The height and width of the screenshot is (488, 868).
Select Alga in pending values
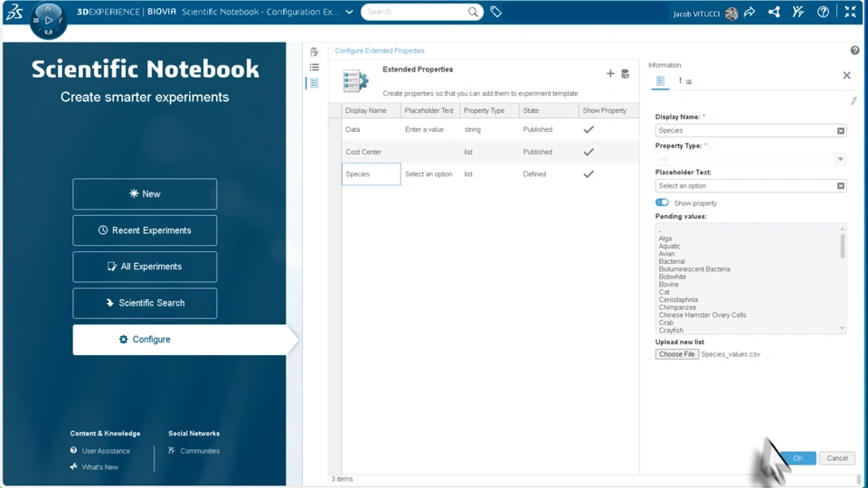(665, 239)
